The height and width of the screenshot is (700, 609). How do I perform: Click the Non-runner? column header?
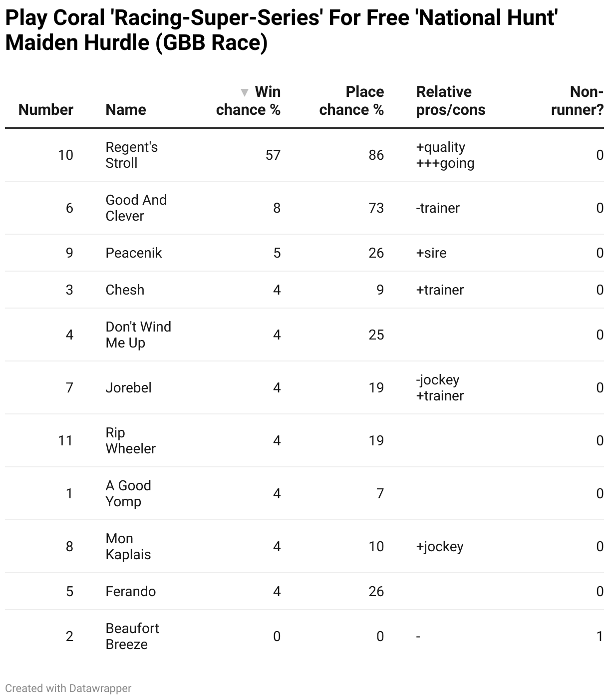point(578,101)
